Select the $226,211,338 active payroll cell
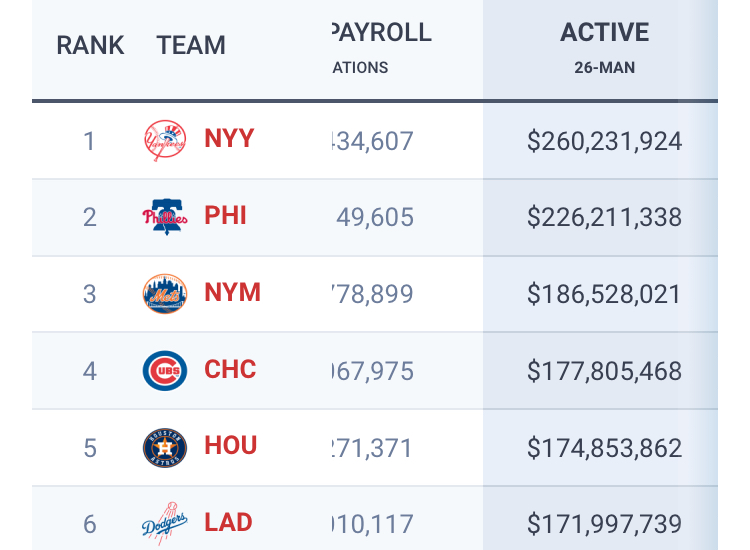 pyautogui.click(x=604, y=218)
